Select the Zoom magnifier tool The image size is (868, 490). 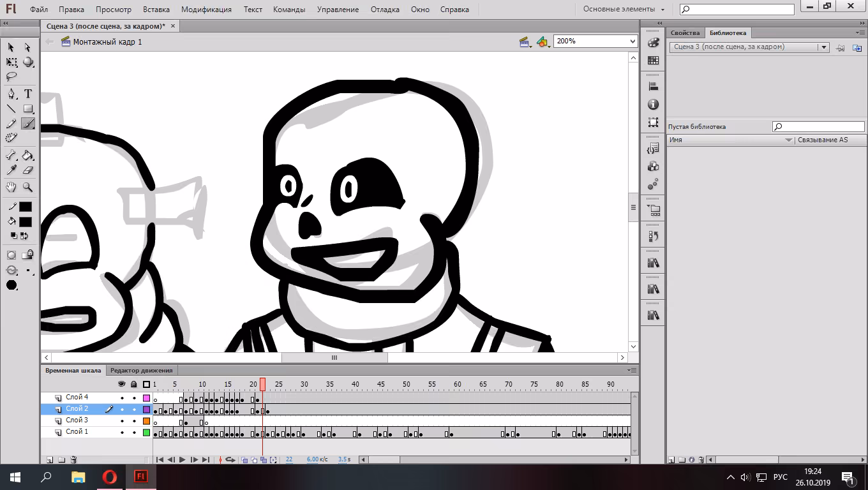tap(27, 187)
